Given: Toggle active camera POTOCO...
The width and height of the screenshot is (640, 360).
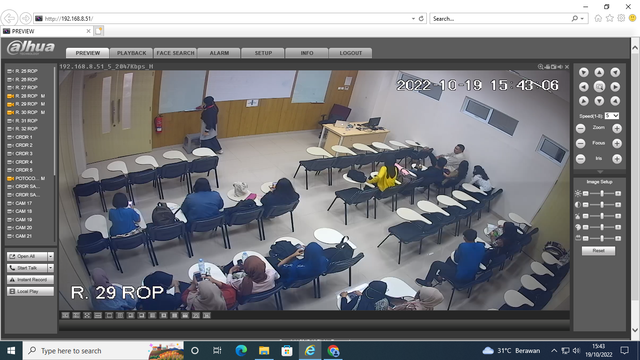Looking at the screenshot, I should [27, 178].
